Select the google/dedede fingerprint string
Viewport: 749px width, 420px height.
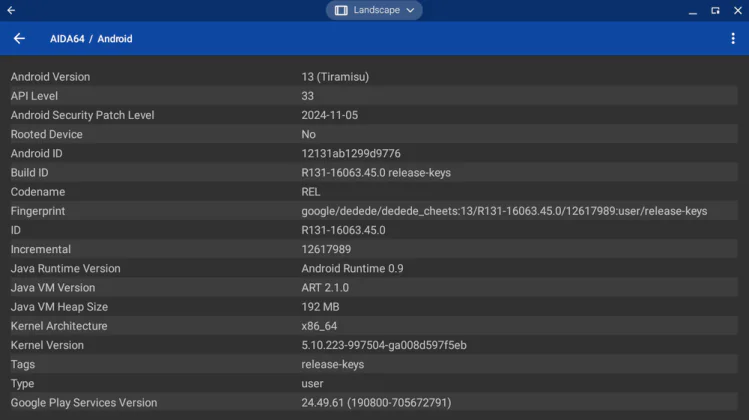[x=504, y=211]
